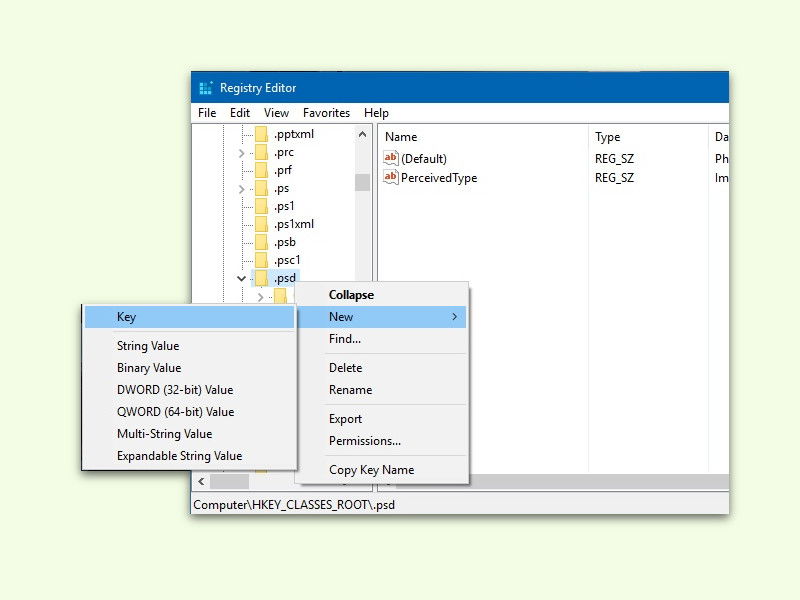Click the tree horizontal scroll left arrow
Image resolution: width=800 pixels, height=600 pixels.
(201, 481)
